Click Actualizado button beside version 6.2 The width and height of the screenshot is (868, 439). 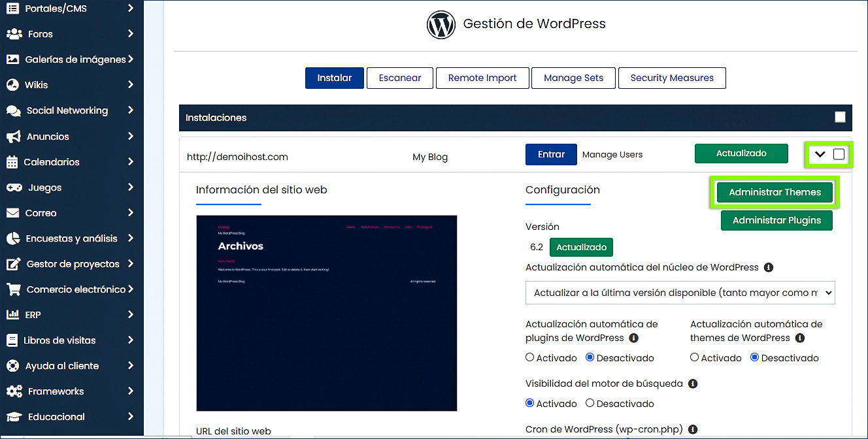point(581,248)
